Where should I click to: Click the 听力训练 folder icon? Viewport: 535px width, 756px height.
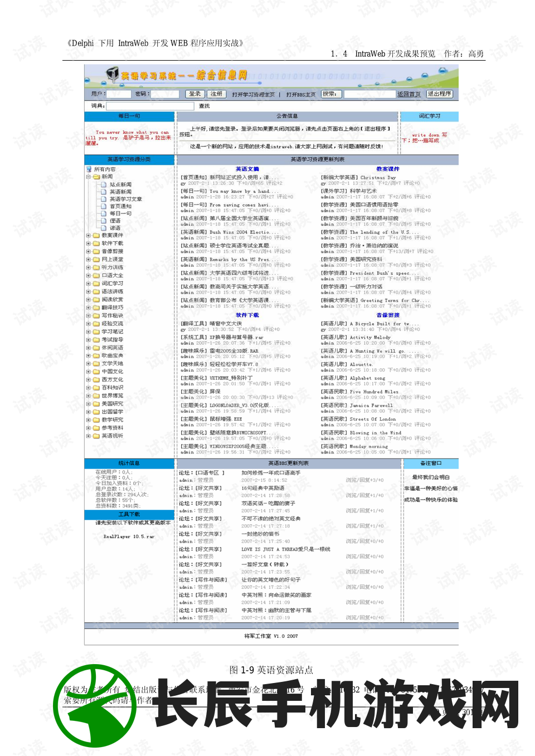coord(96,267)
